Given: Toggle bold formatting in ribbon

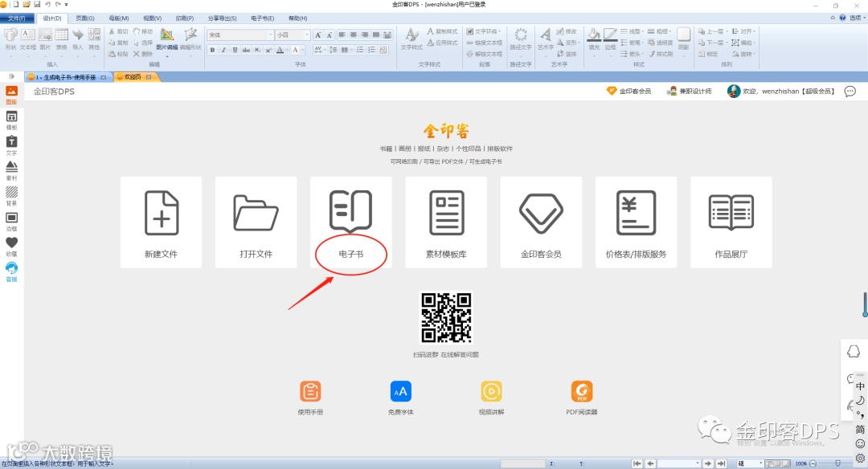Looking at the screenshot, I should pos(212,50).
